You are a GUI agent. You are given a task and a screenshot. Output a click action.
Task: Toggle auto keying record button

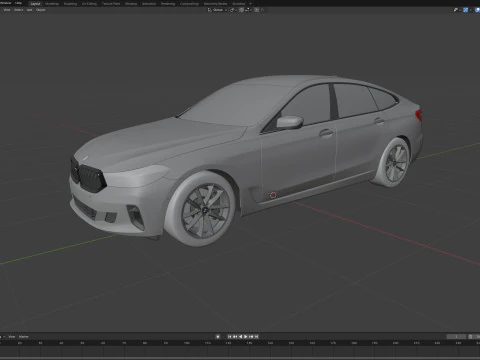tap(218, 337)
